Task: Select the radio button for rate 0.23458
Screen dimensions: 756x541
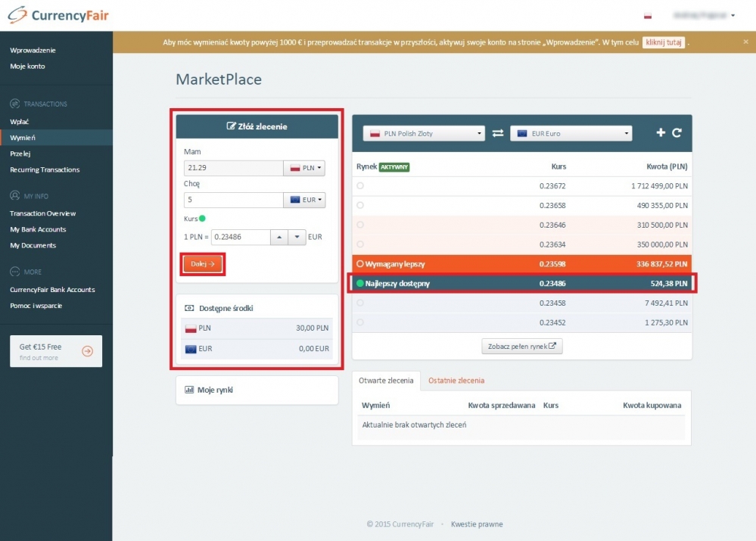Action: pyautogui.click(x=360, y=303)
